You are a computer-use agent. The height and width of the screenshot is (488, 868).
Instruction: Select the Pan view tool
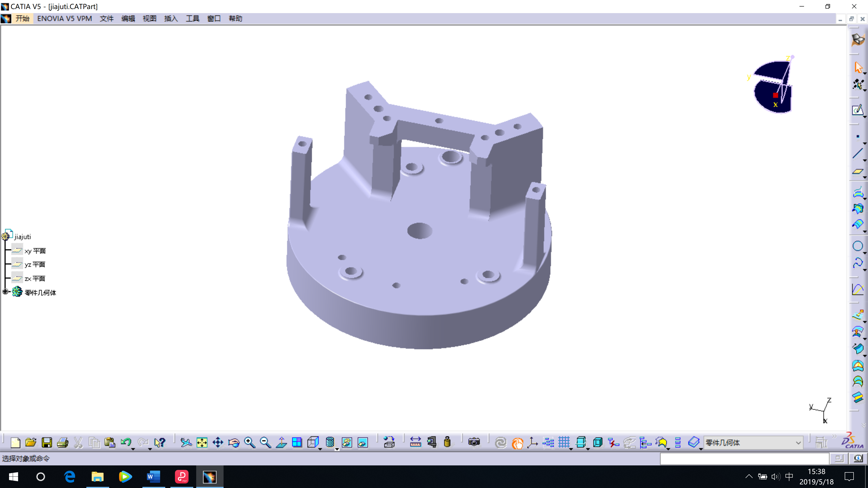coord(218,443)
